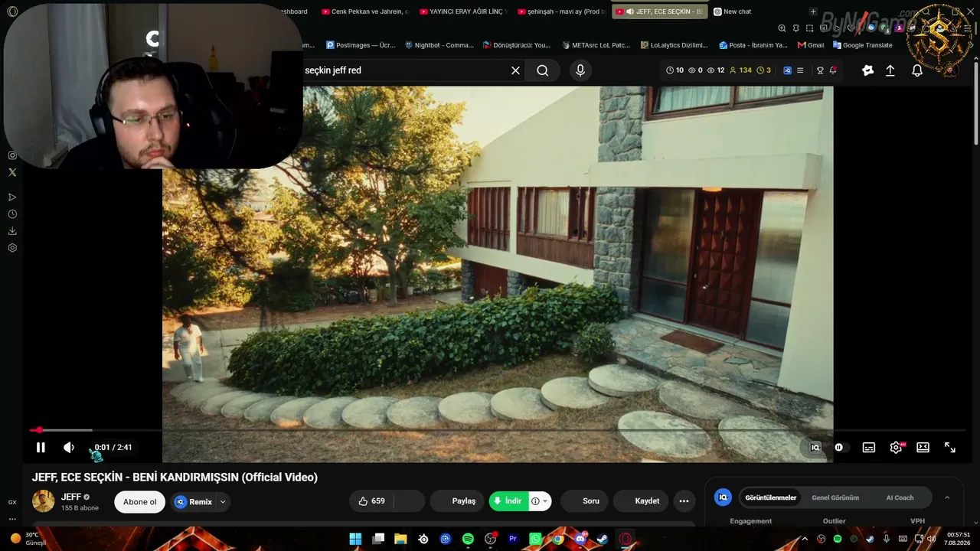Dislike the video
This screenshot has width=980, height=551.
click(x=410, y=501)
